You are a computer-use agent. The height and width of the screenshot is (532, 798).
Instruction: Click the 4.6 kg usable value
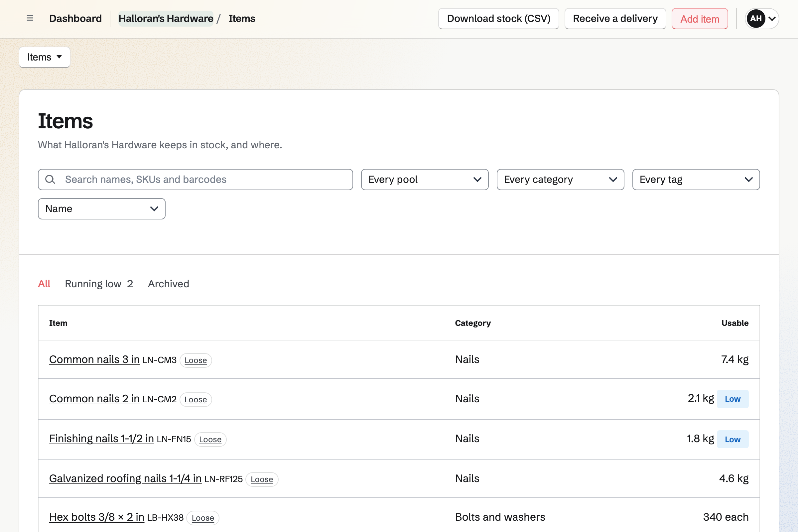(734, 478)
